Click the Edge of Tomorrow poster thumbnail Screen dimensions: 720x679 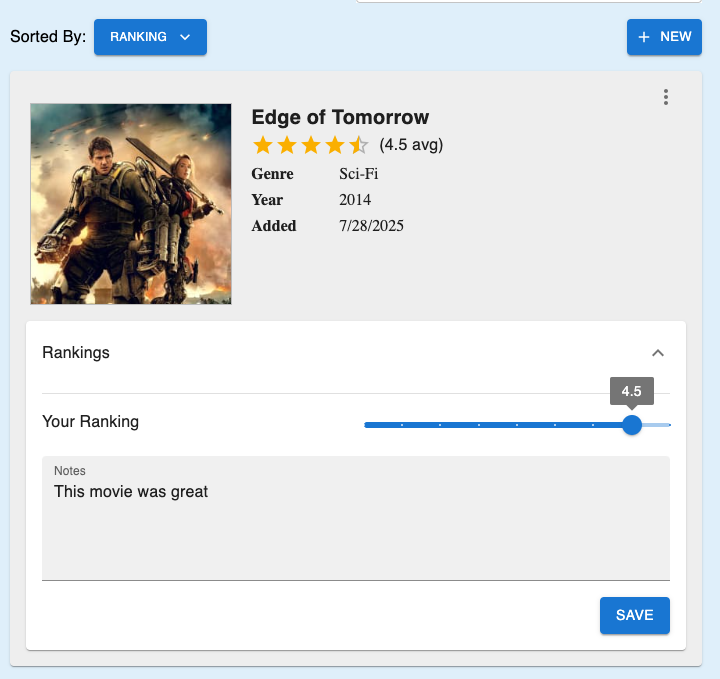131,204
